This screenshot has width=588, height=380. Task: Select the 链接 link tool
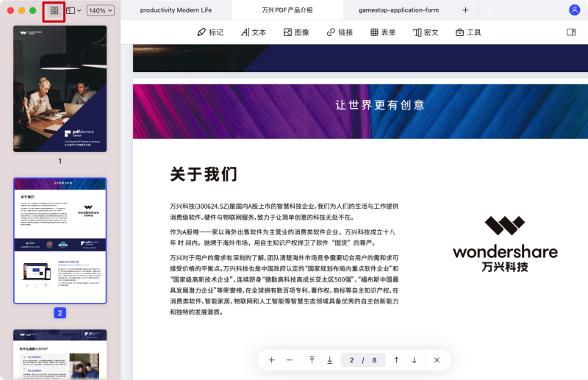(340, 32)
